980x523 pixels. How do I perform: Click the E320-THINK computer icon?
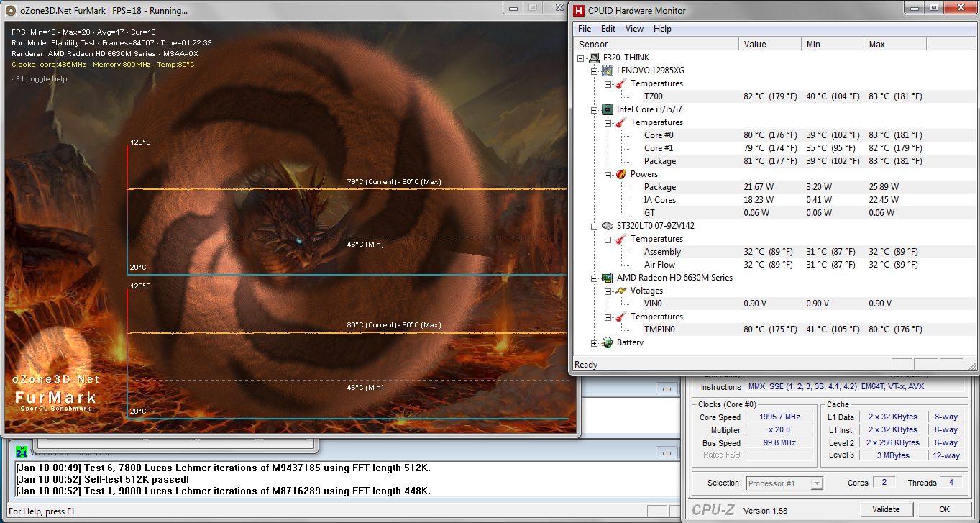coord(594,58)
